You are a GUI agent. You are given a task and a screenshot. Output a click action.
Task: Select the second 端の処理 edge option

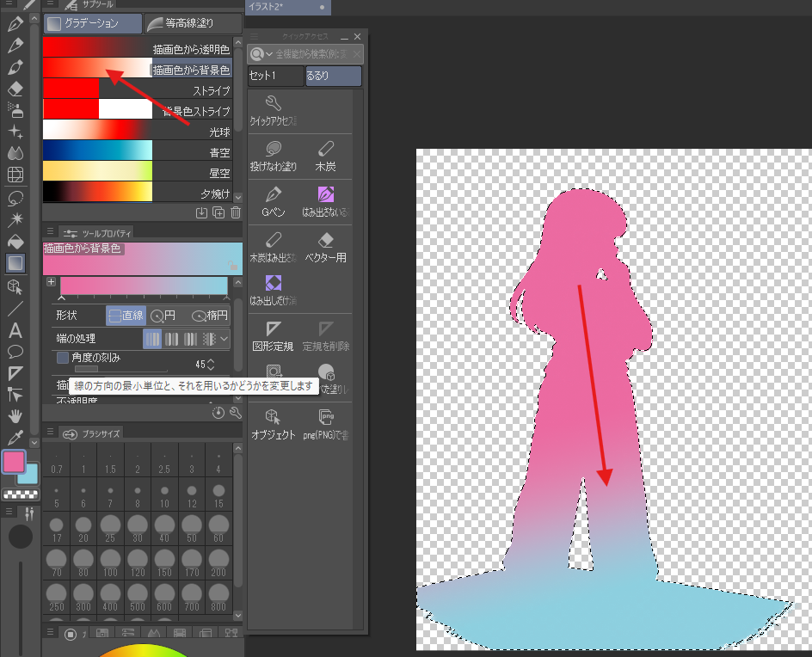171,339
